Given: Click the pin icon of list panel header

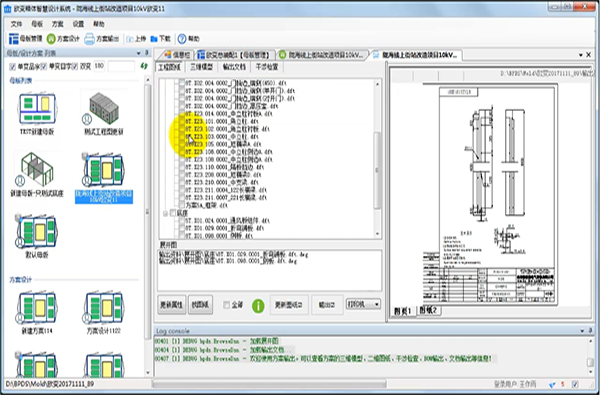Looking at the screenshot, I should click(x=146, y=53).
